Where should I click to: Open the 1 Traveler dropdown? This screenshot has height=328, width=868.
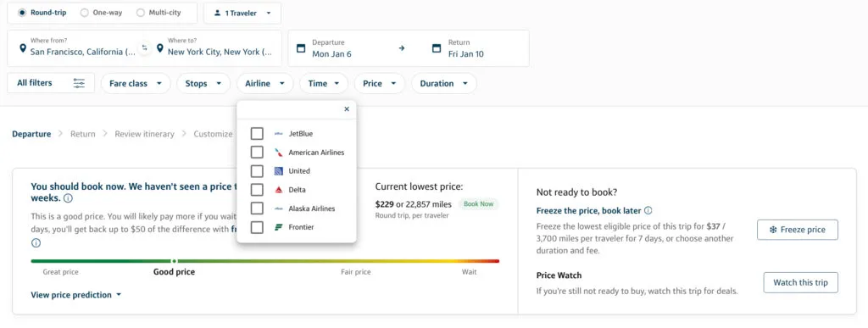point(242,14)
